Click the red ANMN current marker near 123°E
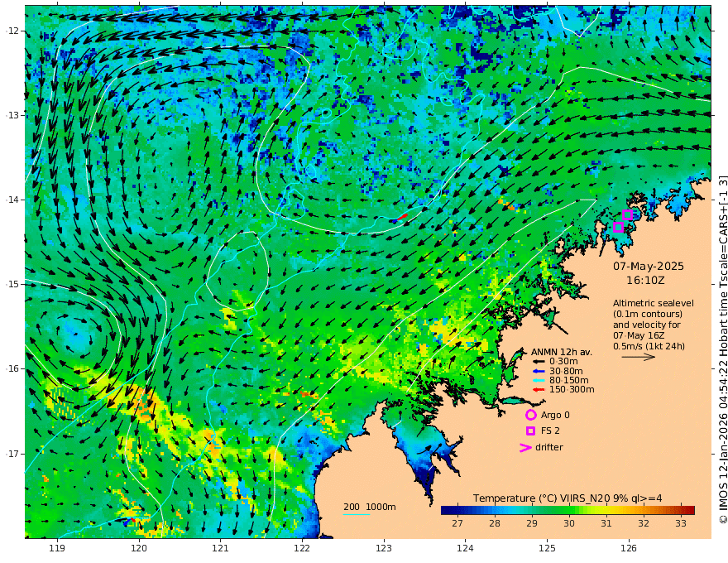The image size is (728, 563). point(402,216)
